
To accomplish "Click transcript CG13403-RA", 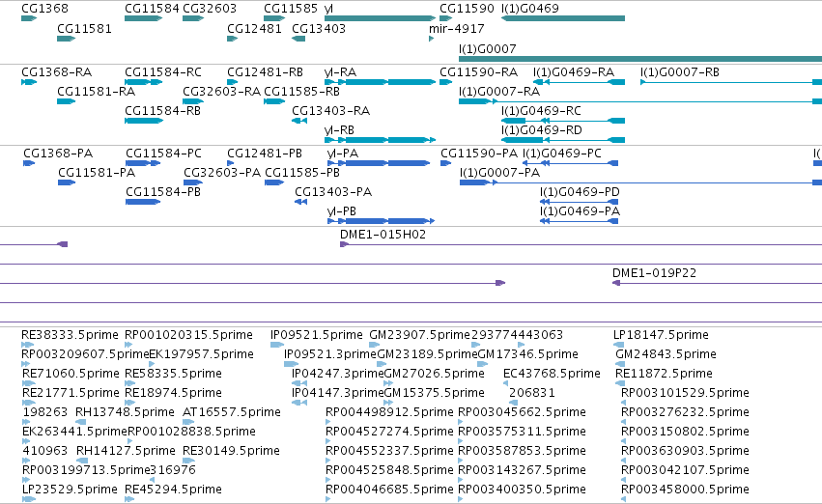I will pyautogui.click(x=299, y=121).
